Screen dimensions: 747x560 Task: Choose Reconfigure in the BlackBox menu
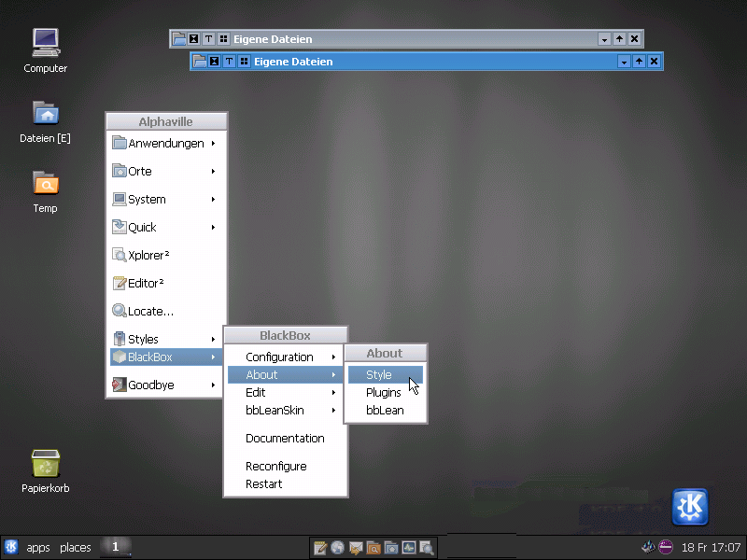pos(285,466)
